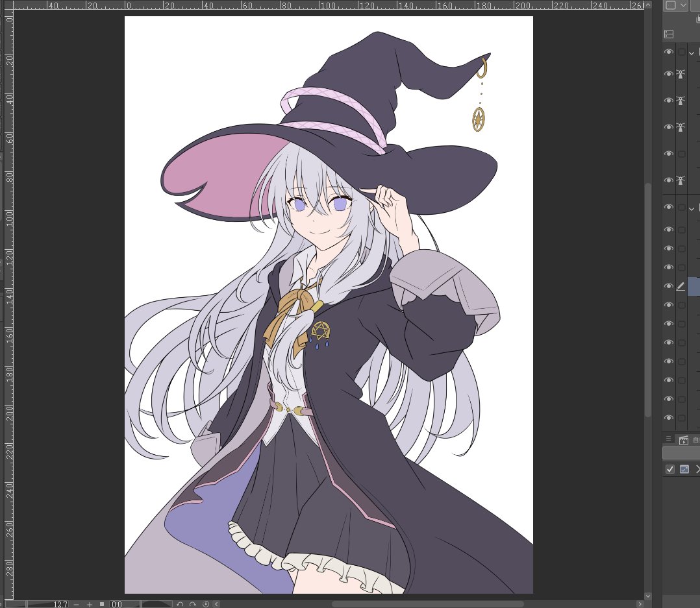
Task: Click the zoom out minus button
Action: pyautogui.click(x=77, y=605)
